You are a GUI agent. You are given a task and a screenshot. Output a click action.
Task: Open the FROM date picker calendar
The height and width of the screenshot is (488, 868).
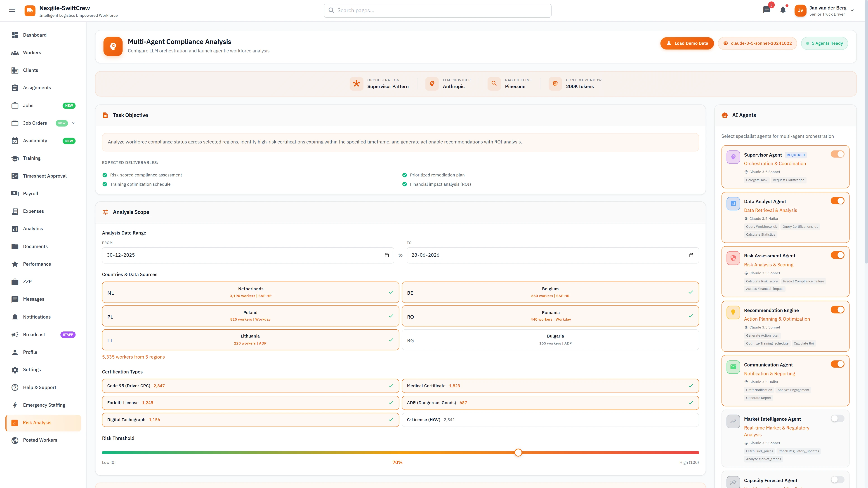pos(386,255)
